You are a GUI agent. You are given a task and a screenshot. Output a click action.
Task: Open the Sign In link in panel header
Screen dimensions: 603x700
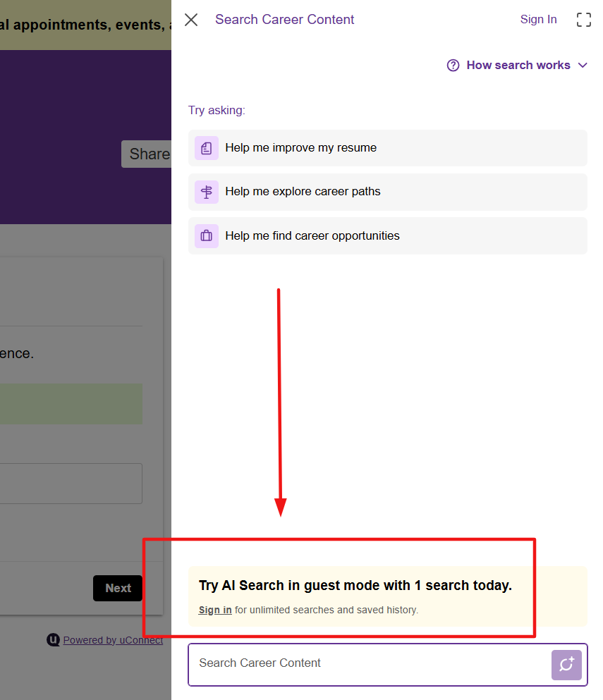(x=538, y=20)
